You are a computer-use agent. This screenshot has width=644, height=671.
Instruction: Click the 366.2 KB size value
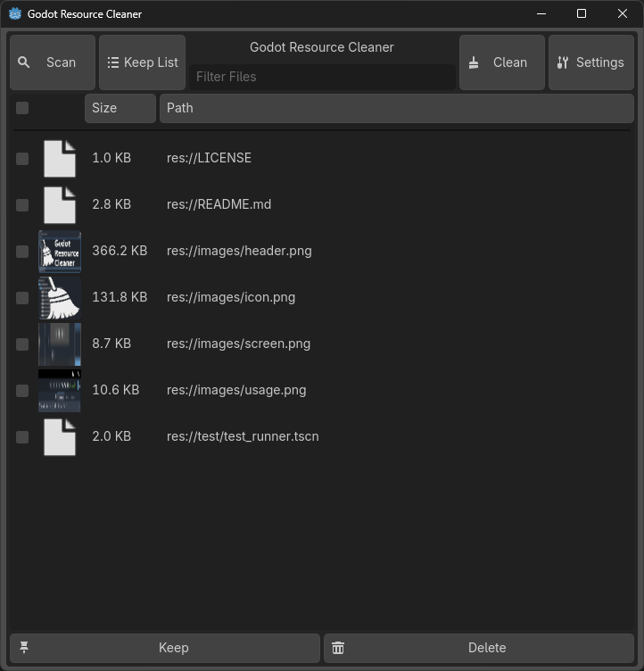pos(120,251)
